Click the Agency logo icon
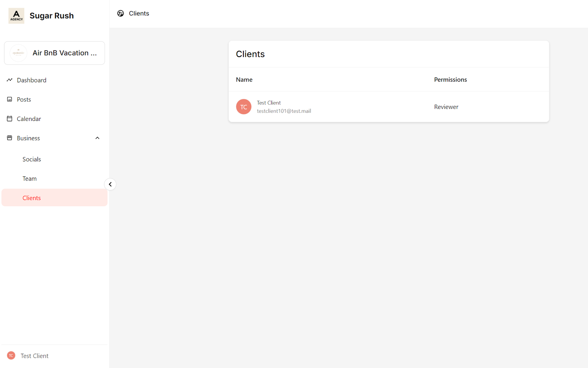588x368 pixels. coord(16,16)
